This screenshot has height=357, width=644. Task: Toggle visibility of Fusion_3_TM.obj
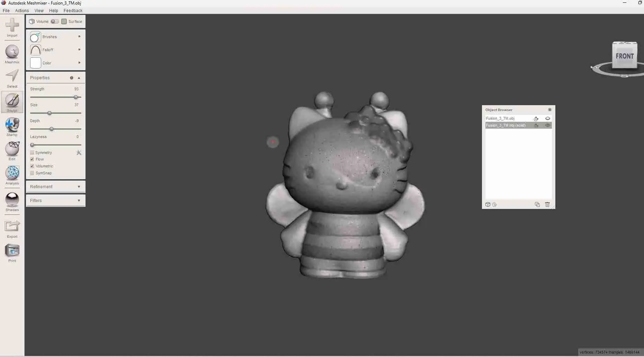pos(548,118)
